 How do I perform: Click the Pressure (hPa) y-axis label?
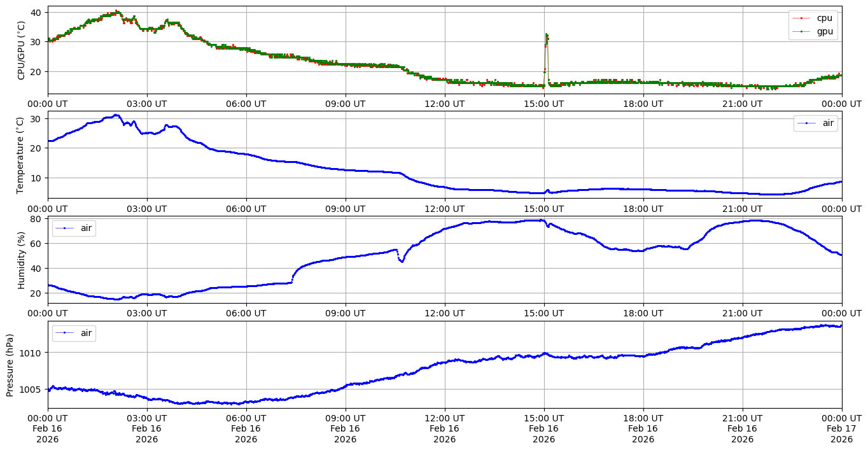click(x=10, y=365)
